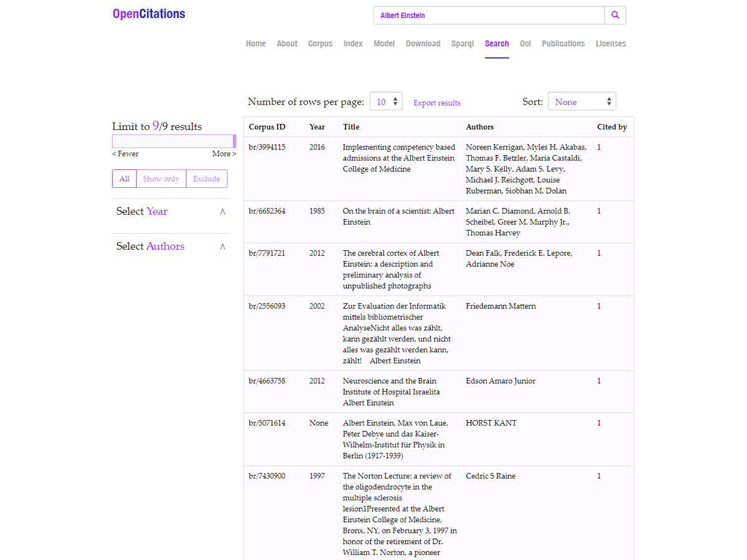
Task: Switch filter mode to 'Exclude'
Action: tap(207, 179)
